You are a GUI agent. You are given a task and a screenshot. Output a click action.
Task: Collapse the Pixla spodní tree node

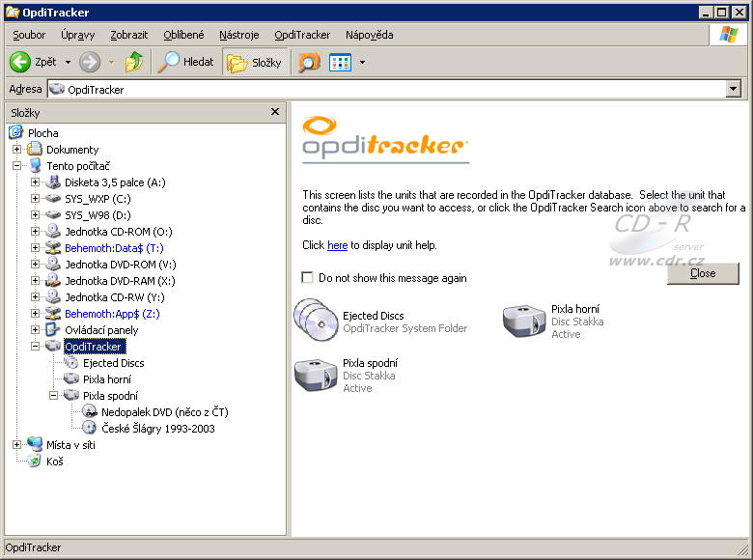53,395
